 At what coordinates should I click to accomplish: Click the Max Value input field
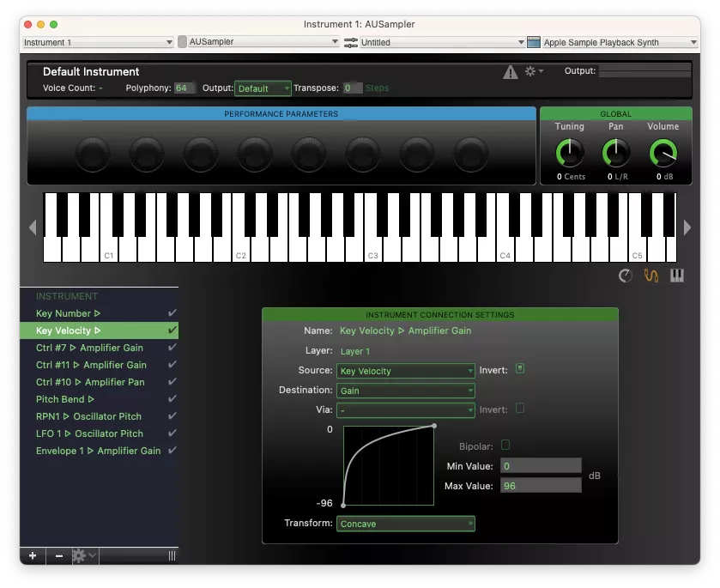coord(542,486)
